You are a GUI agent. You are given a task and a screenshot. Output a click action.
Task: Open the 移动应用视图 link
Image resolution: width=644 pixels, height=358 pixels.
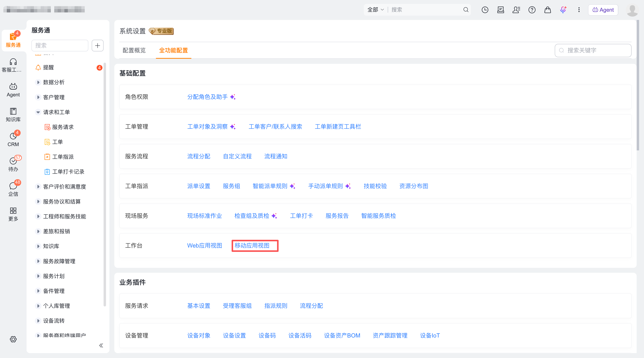(252, 246)
